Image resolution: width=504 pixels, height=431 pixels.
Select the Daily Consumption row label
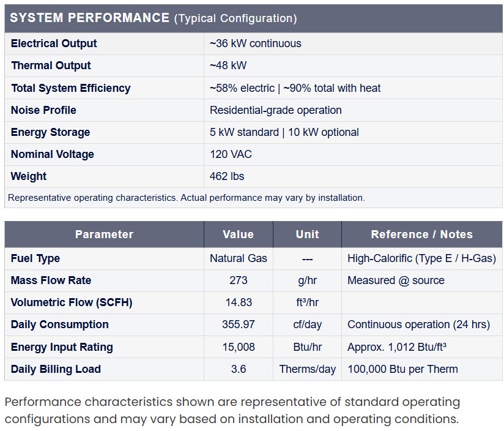(x=59, y=324)
